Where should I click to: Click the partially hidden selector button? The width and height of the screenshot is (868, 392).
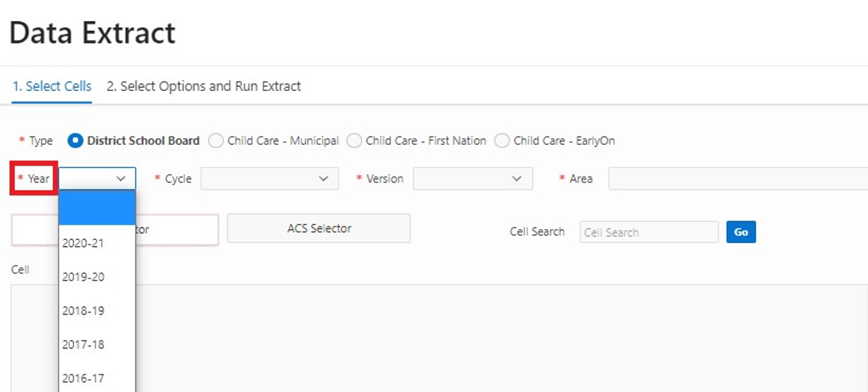click(177, 230)
